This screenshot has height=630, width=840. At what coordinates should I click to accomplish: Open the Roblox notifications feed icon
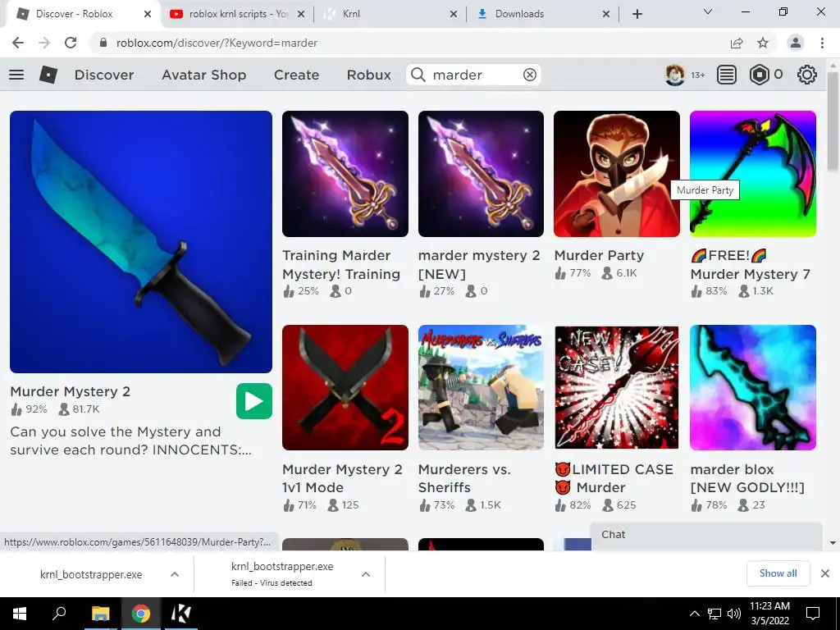(x=727, y=75)
